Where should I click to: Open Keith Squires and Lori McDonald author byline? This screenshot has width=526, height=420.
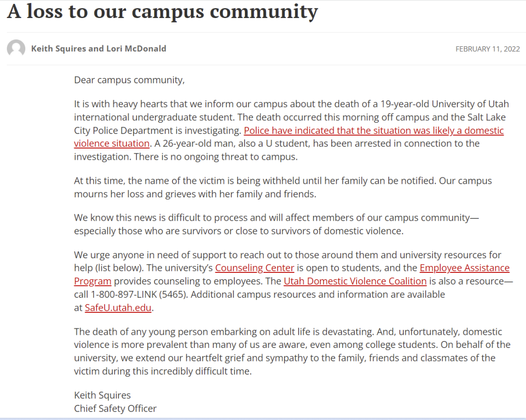[98, 49]
